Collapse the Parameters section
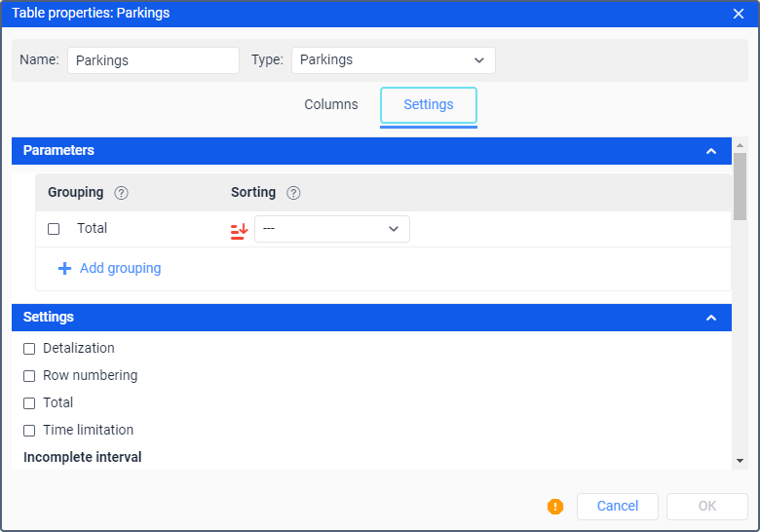The height and width of the screenshot is (532, 760). click(x=711, y=151)
